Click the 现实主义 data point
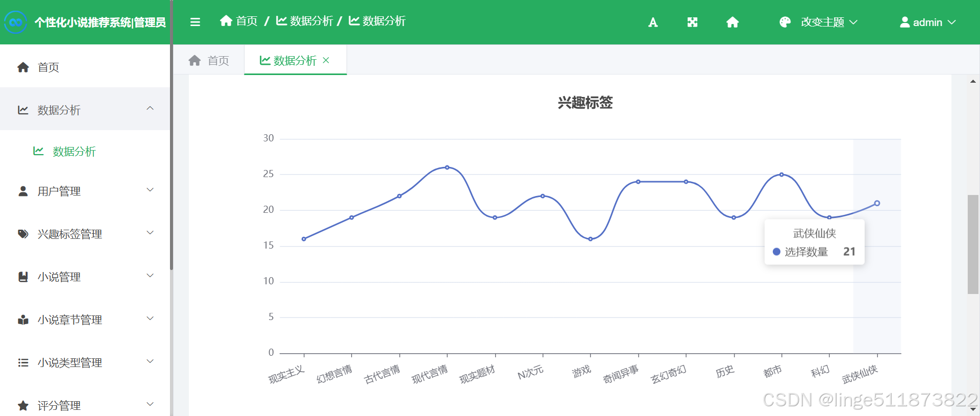Viewport: 980px width, 416px height. [304, 239]
